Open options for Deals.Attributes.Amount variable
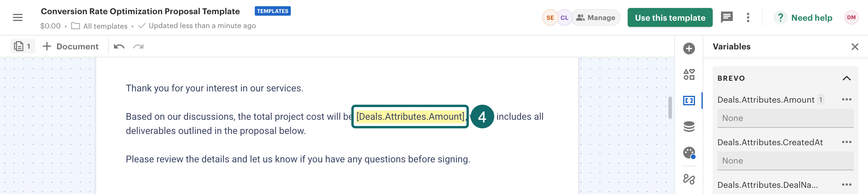The width and height of the screenshot is (868, 194). 846,100
